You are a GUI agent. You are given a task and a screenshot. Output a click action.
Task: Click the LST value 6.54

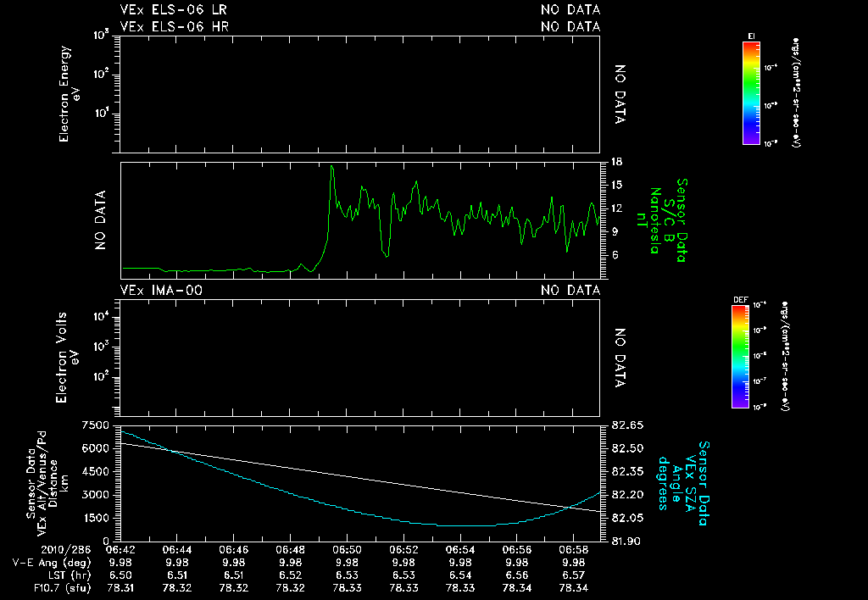[x=460, y=575]
